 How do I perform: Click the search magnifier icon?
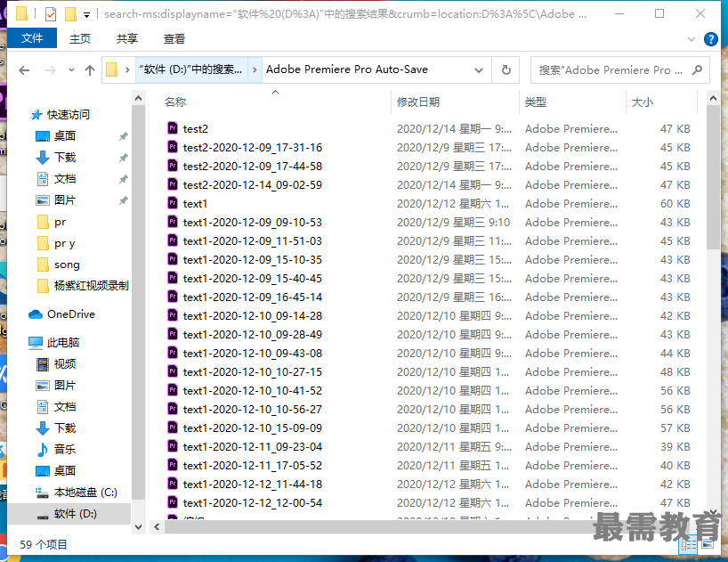697,70
